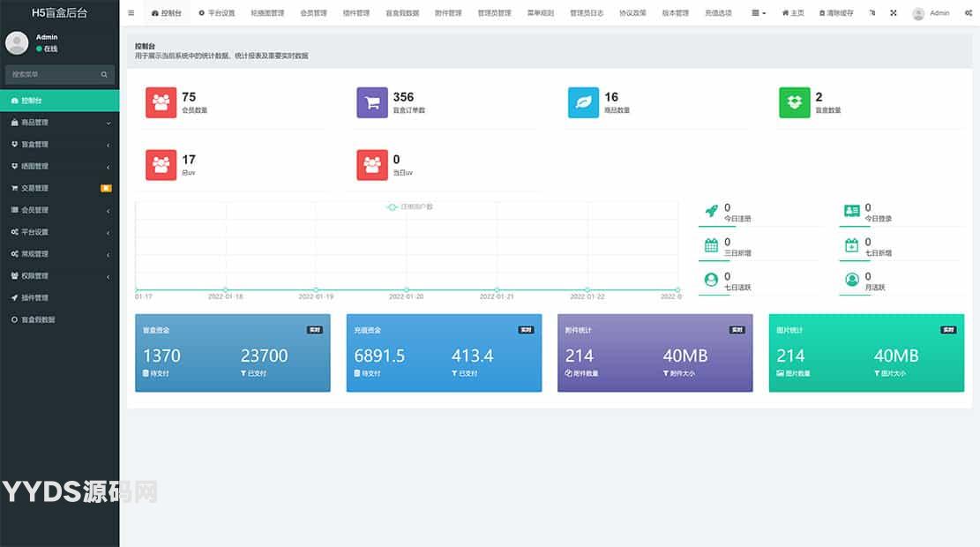Toggle the 日增用户数 chart legend

410,206
